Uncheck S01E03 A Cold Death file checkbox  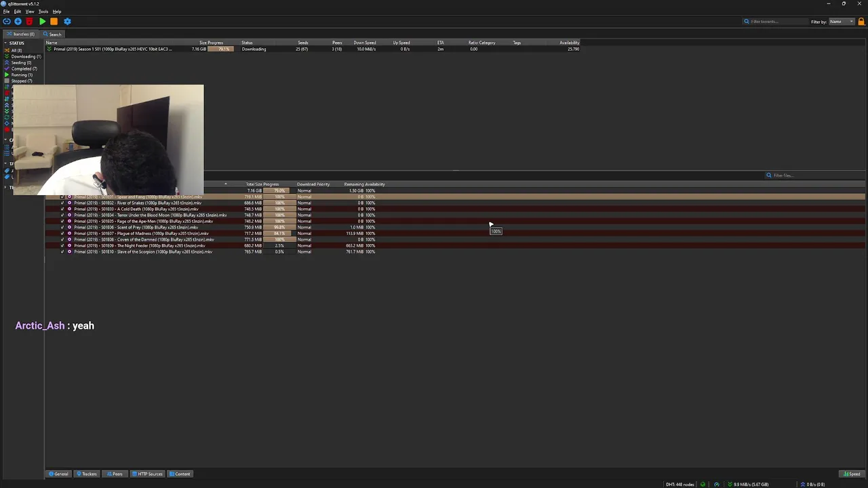pyautogui.click(x=62, y=209)
